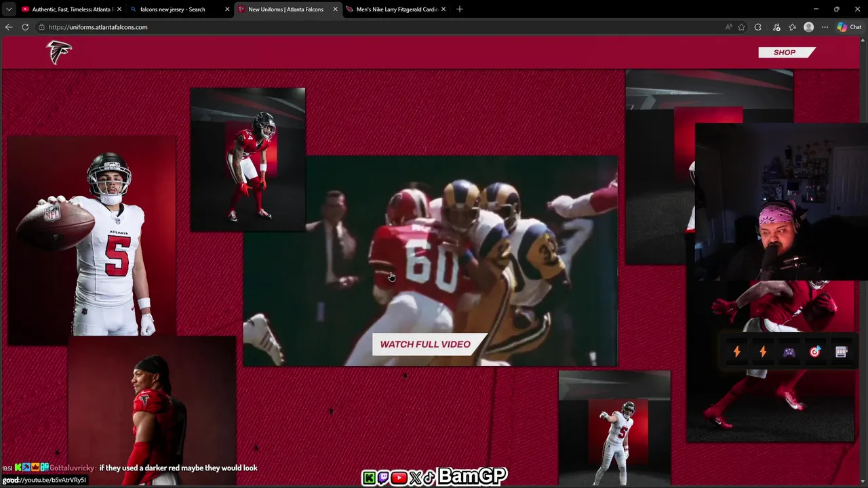This screenshot has height=488, width=868.
Task: Open the Favorites list panel
Action: coord(792,27)
